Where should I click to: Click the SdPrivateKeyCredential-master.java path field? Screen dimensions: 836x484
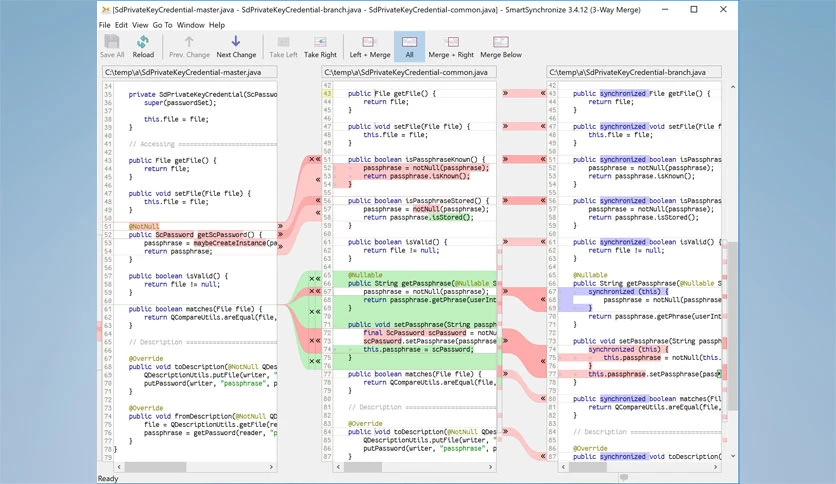coord(189,72)
